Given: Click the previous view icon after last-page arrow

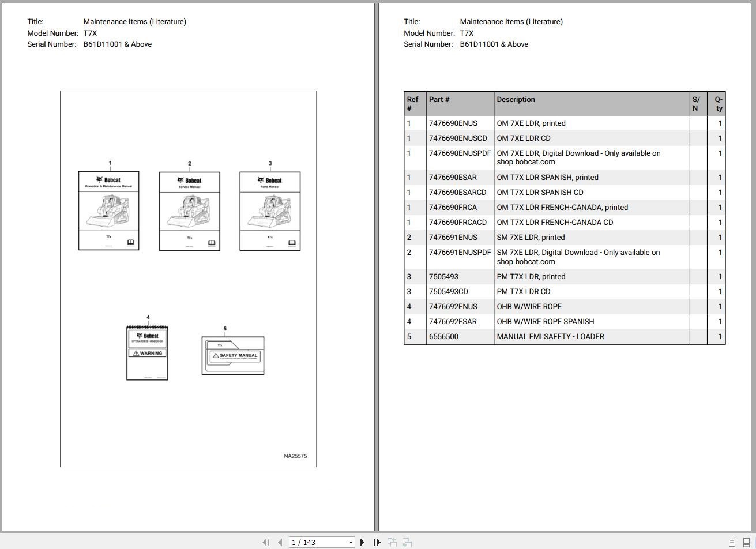Looking at the screenshot, I should click(392, 542).
